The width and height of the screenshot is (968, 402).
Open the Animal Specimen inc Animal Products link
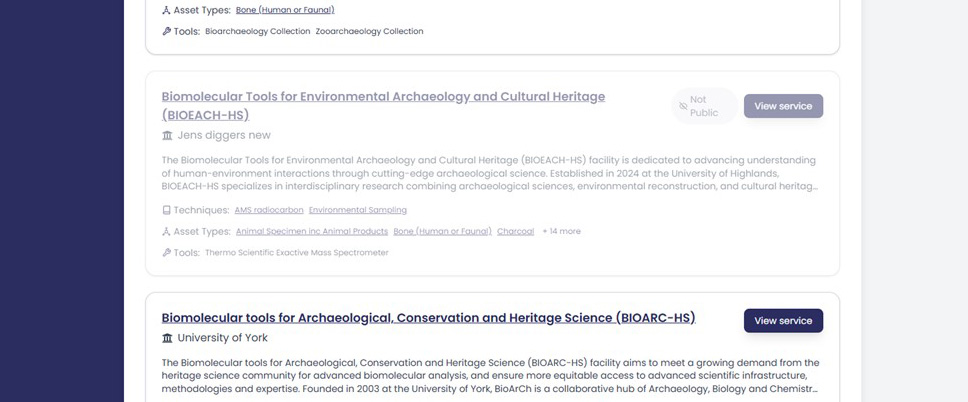coord(311,231)
